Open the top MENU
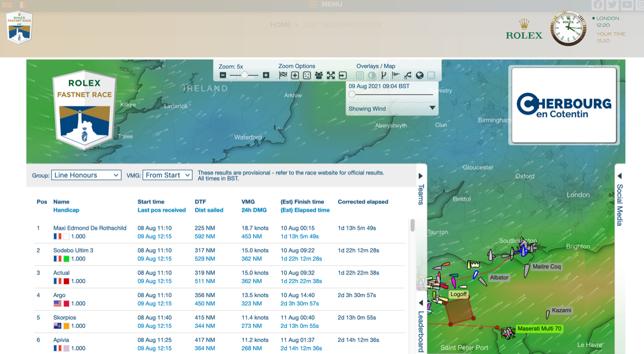 click(326, 5)
